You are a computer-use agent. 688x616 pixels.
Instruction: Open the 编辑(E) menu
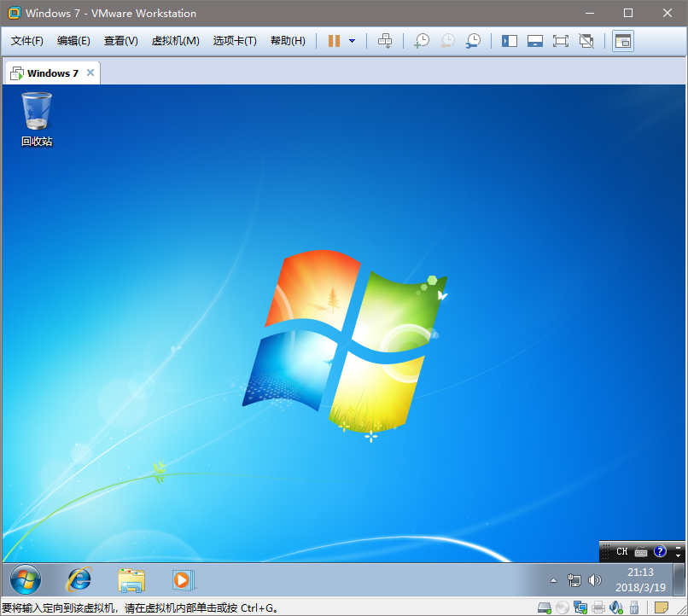(x=73, y=41)
